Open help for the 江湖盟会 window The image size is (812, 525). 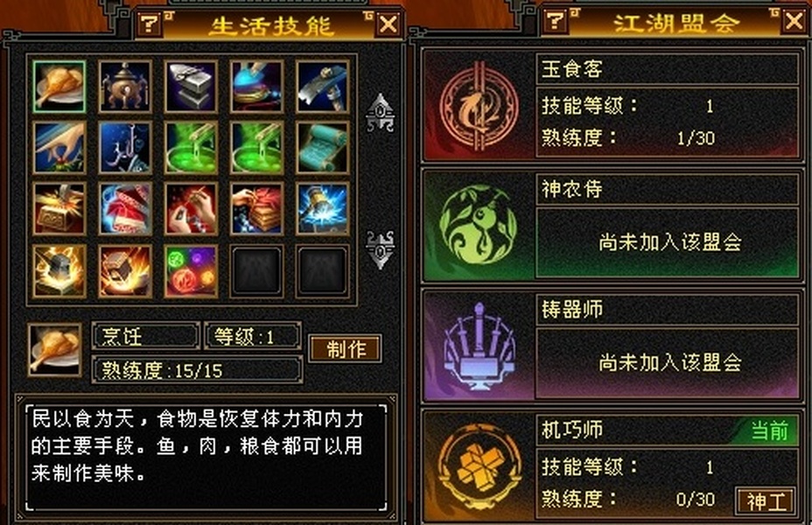pos(556,21)
